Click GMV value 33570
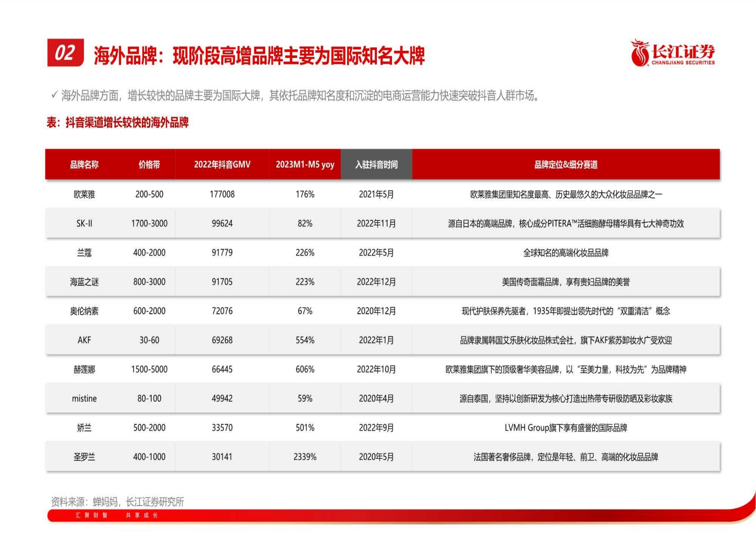The image size is (756, 534). 222,428
